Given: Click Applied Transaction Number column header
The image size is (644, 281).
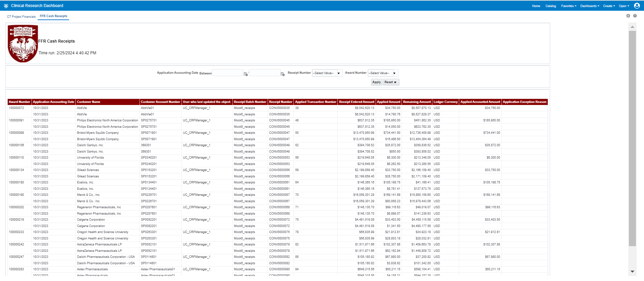Looking at the screenshot, I should pos(316,102).
